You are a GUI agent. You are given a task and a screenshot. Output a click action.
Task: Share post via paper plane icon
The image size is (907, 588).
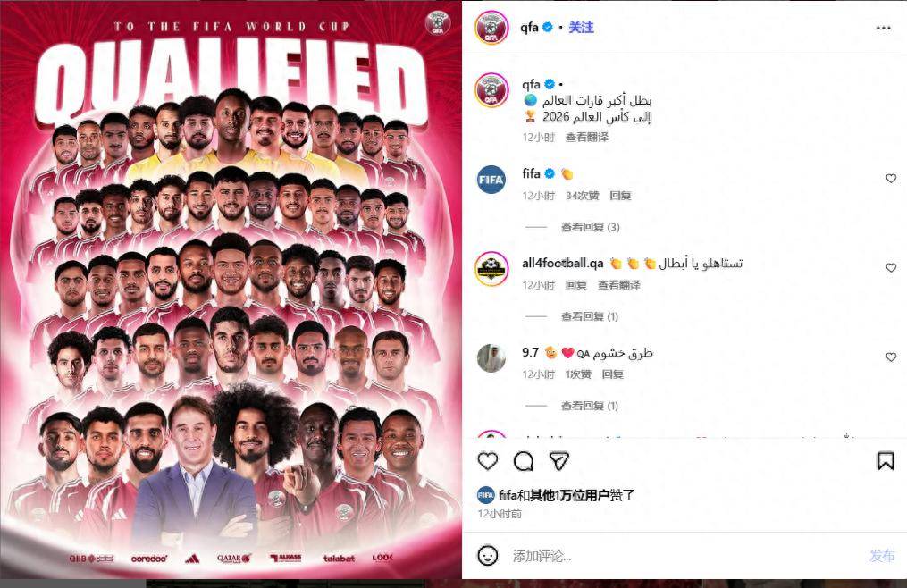[x=558, y=461]
